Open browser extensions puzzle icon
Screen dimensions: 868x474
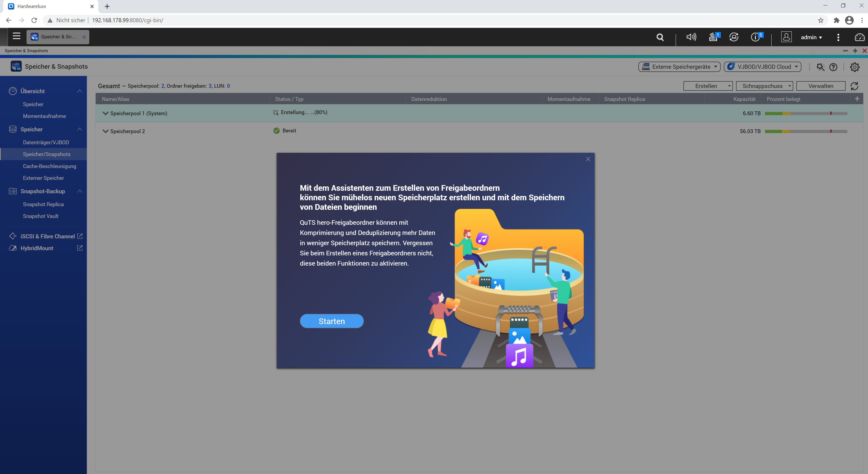836,20
